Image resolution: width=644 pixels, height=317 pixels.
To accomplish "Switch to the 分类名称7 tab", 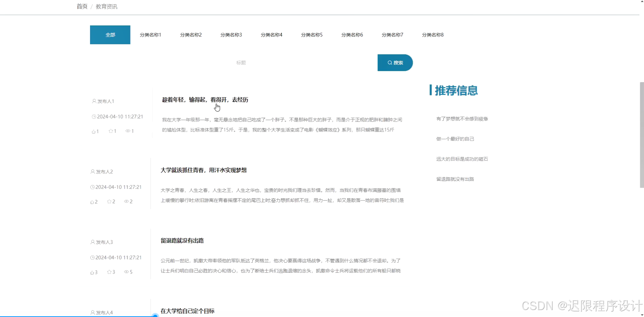I will tap(392, 35).
